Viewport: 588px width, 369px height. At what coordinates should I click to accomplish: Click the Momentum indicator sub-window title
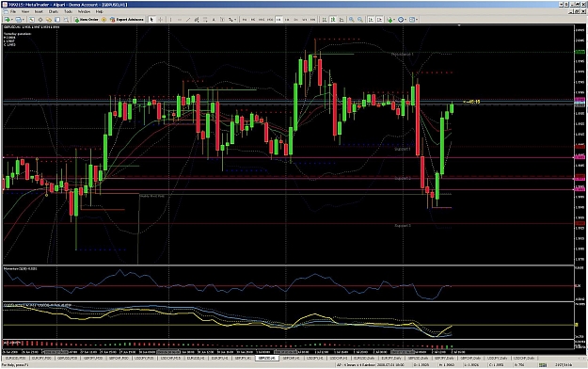click(20, 268)
